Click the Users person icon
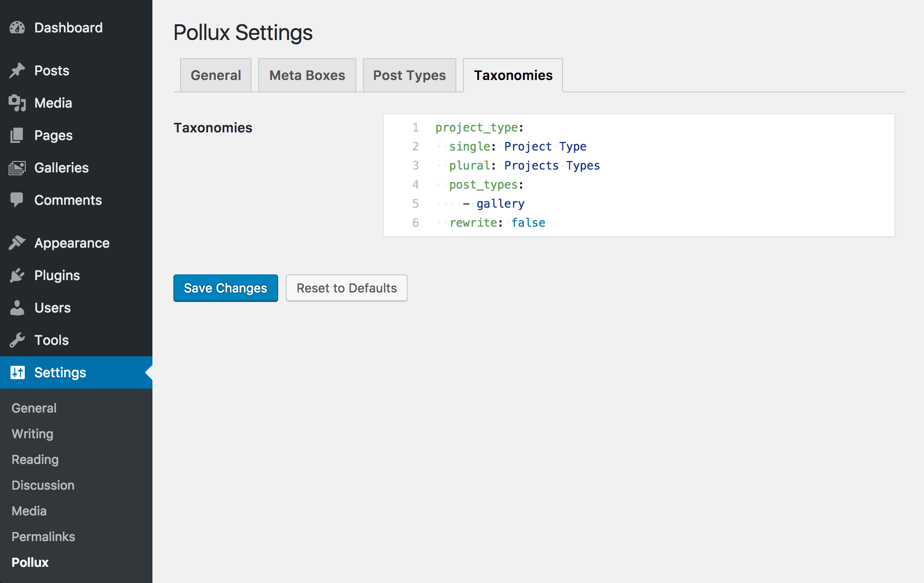 17,308
